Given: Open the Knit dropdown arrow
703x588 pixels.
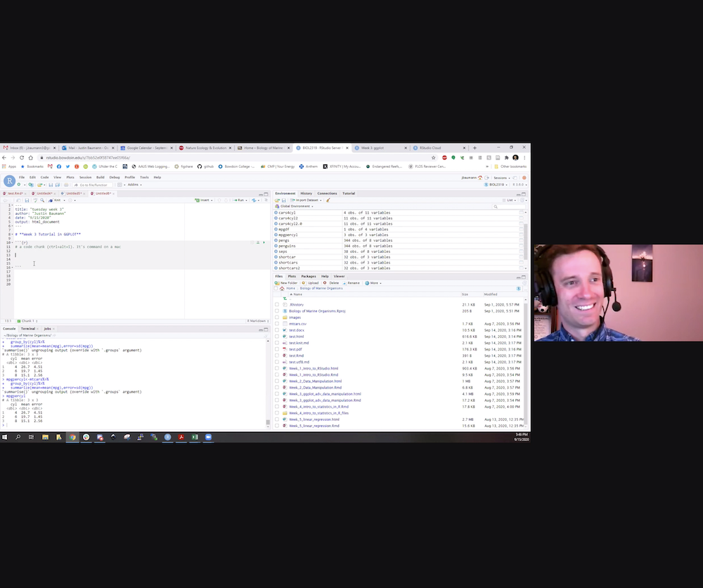Looking at the screenshot, I should coord(65,200).
